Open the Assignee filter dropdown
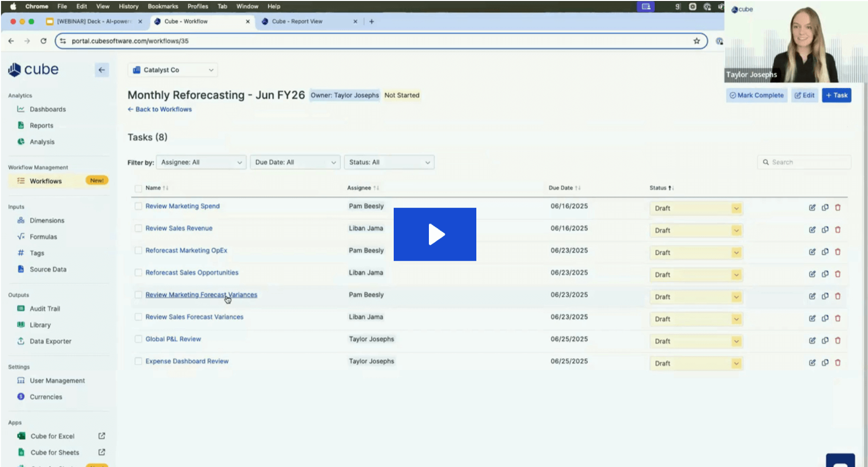 (x=201, y=162)
